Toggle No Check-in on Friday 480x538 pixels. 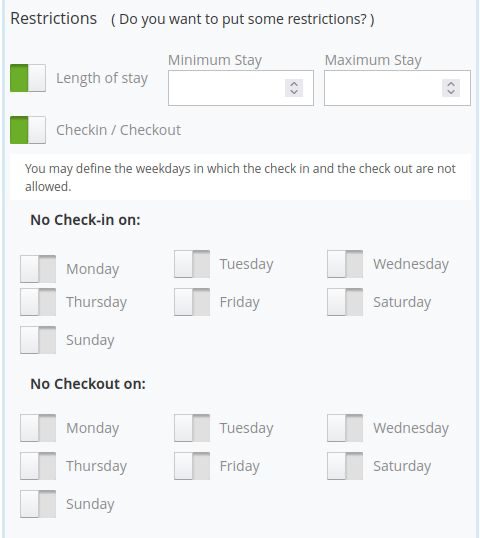(192, 302)
